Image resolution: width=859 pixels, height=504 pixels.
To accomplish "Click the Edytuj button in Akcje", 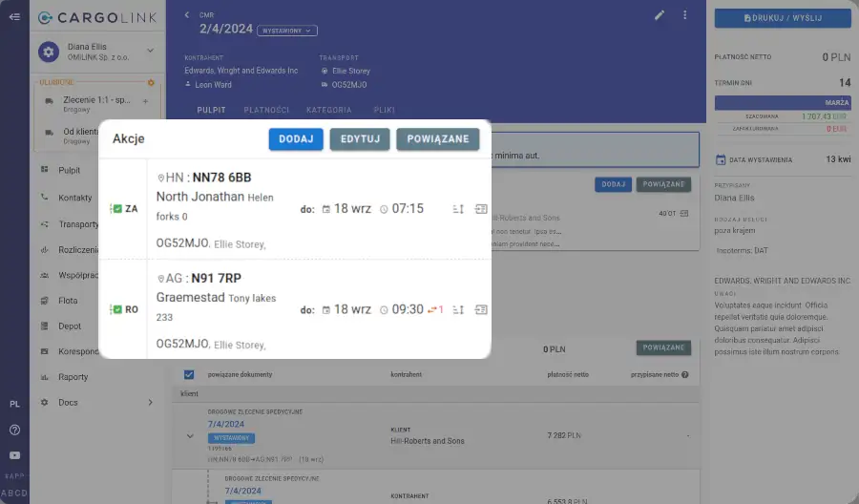I will [360, 139].
